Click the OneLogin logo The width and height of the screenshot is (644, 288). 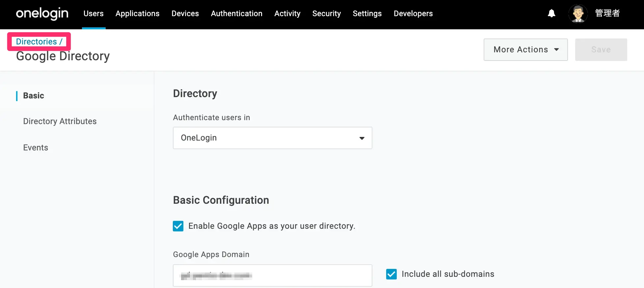coord(42,13)
